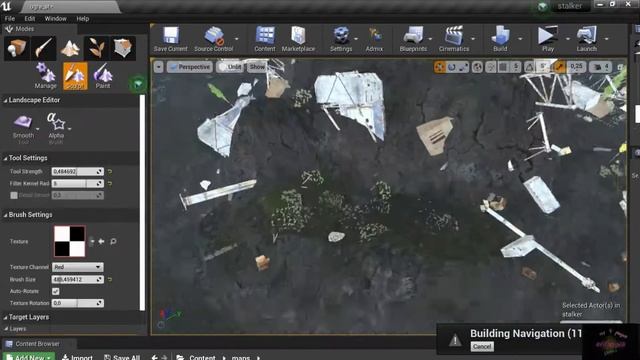640x360 pixels.
Task: Select Place mode icon in Modes panel
Action: (16, 48)
